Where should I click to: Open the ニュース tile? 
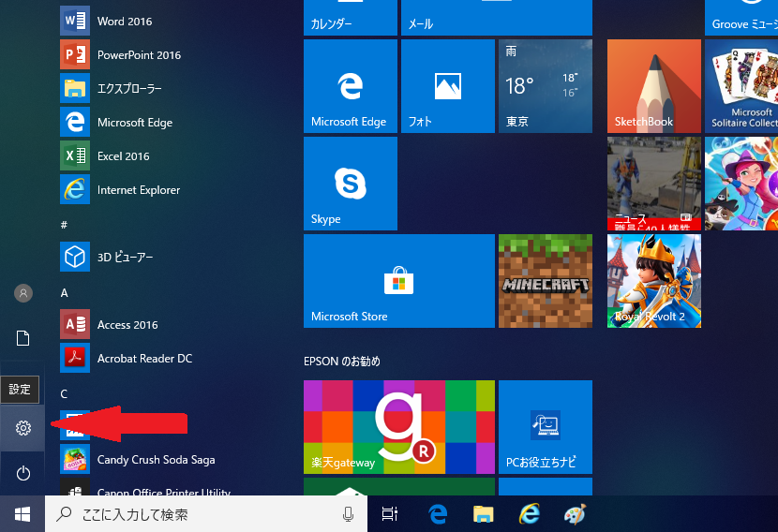(x=654, y=184)
